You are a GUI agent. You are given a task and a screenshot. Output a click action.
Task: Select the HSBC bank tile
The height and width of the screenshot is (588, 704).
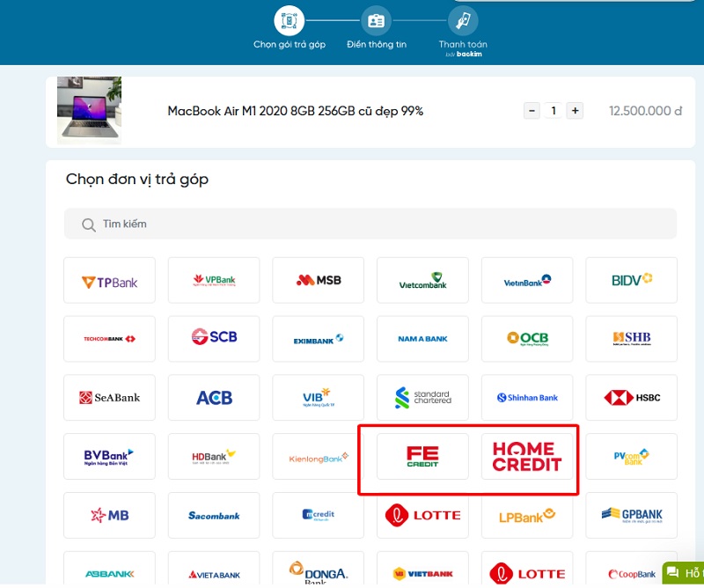click(631, 398)
